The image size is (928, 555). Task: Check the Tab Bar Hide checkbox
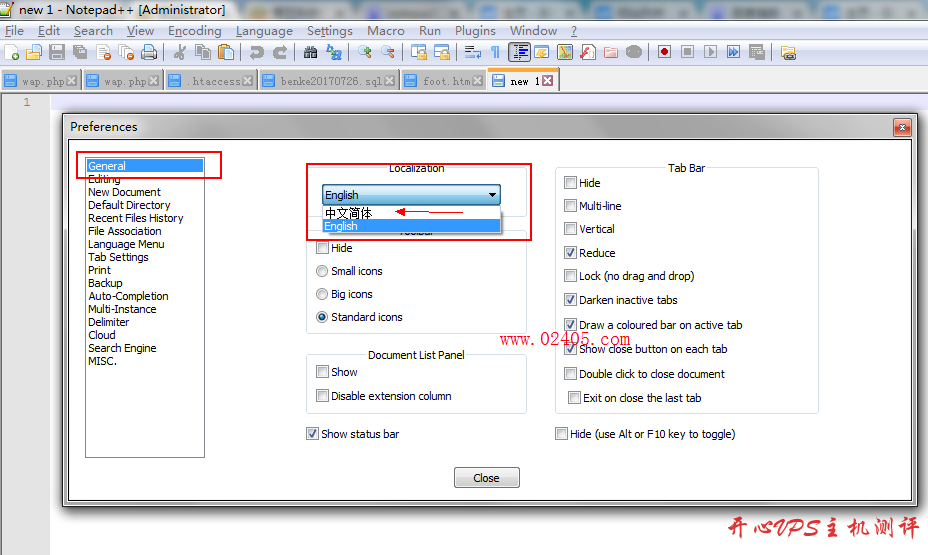pos(570,182)
